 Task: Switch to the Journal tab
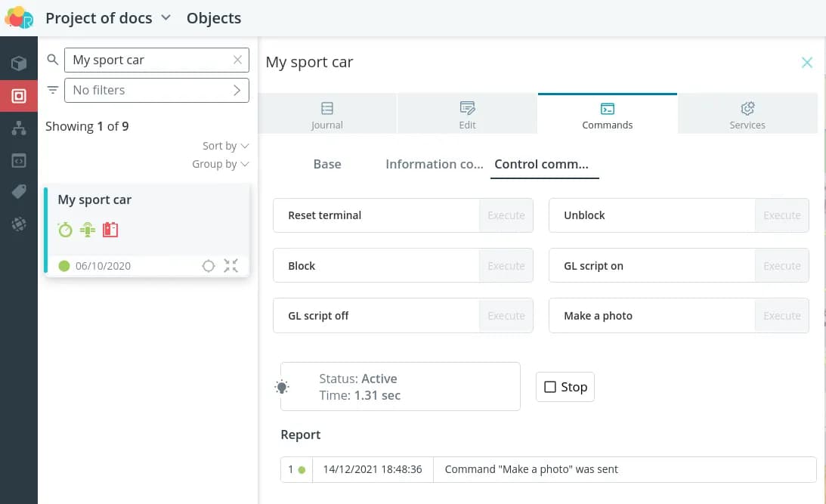tap(326, 116)
